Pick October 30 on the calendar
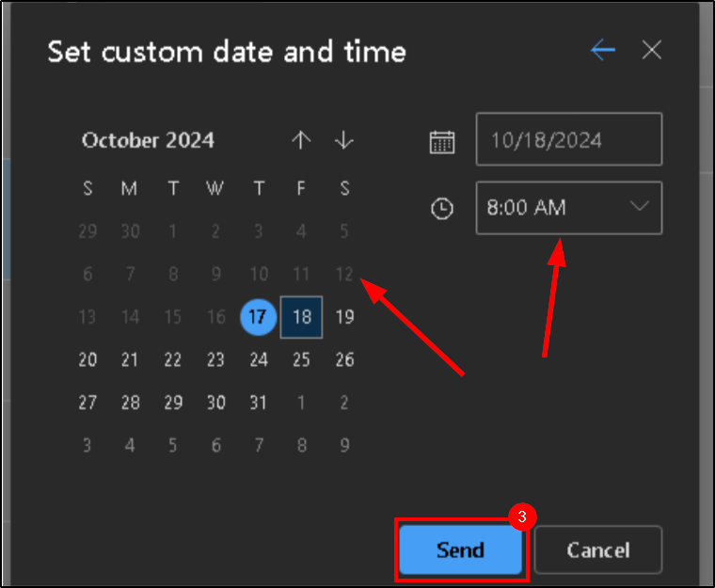 [x=215, y=403]
